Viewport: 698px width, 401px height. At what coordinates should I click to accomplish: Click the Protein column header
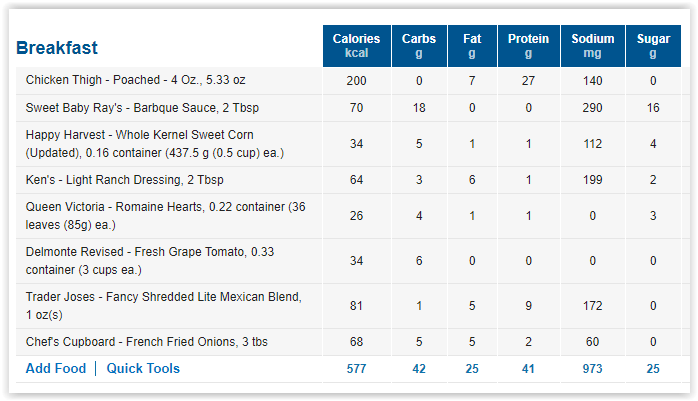tap(528, 46)
